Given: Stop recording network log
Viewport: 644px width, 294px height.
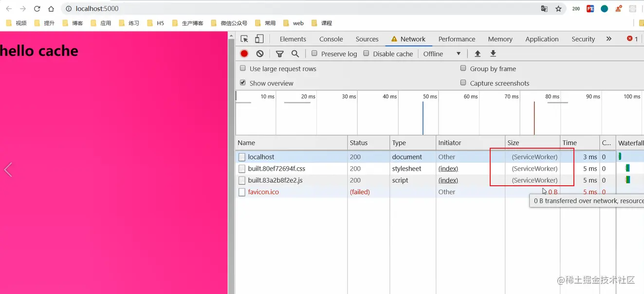Looking at the screenshot, I should 244,54.
